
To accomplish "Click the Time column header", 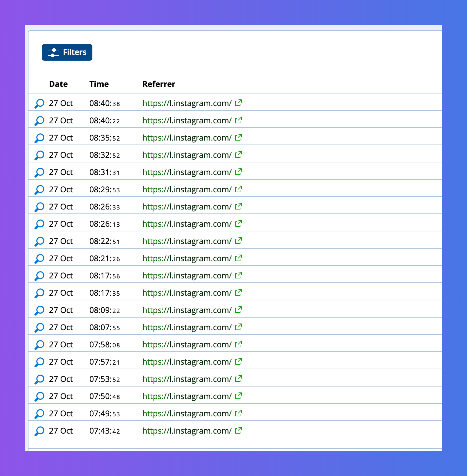I will pyautogui.click(x=99, y=84).
